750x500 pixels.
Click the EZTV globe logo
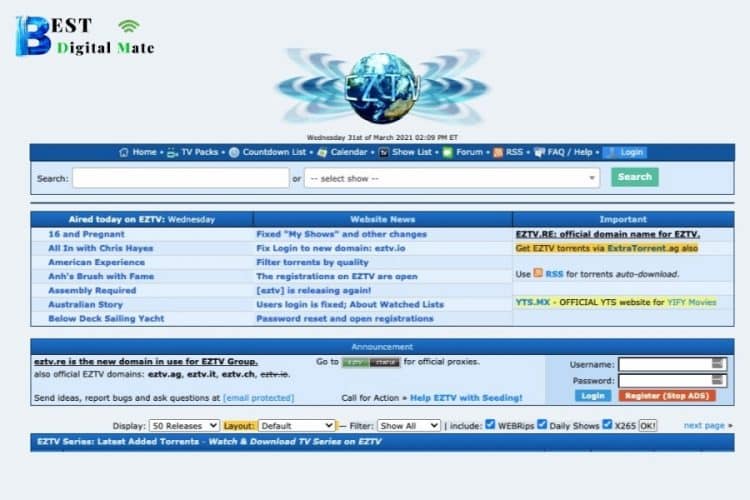[x=382, y=87]
